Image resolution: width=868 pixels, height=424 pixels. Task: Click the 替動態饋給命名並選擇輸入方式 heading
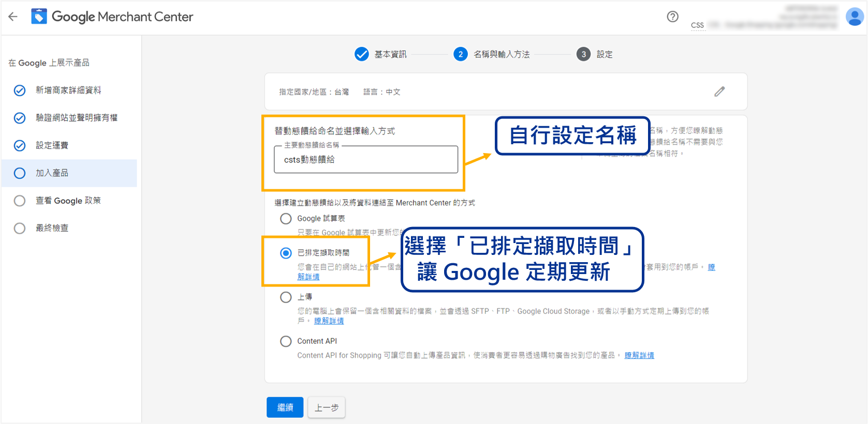click(335, 131)
